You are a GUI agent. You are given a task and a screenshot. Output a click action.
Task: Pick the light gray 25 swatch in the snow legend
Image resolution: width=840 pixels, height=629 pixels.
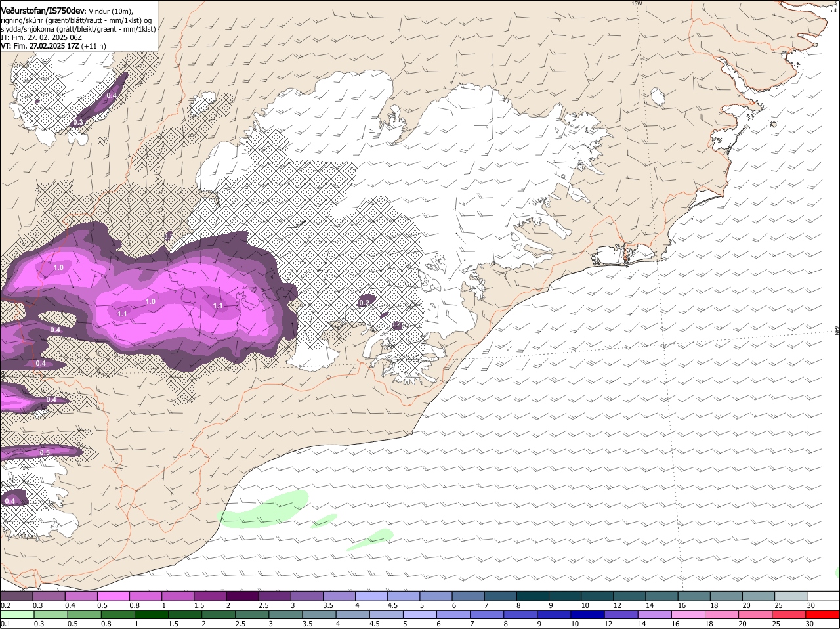tap(791, 596)
